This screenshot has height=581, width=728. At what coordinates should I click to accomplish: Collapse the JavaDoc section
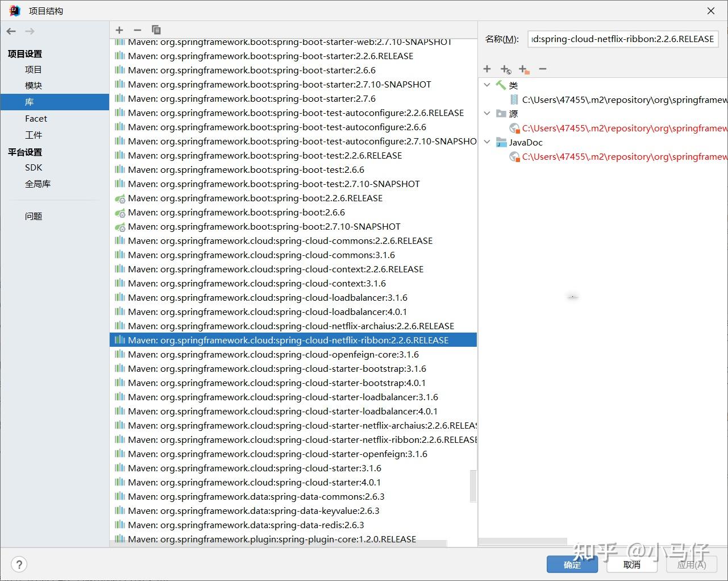(487, 142)
